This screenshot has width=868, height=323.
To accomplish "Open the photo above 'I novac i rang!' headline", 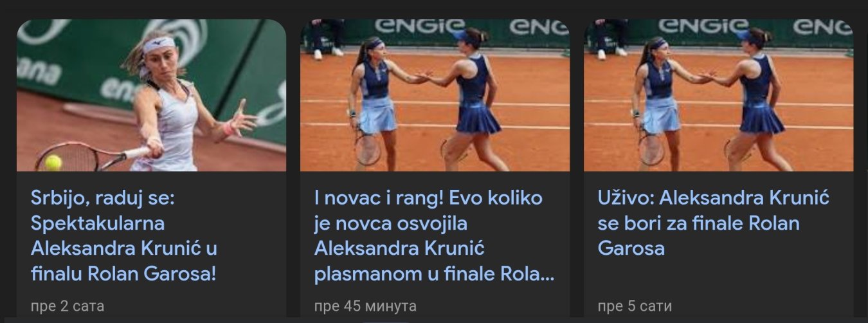I will pos(435,95).
